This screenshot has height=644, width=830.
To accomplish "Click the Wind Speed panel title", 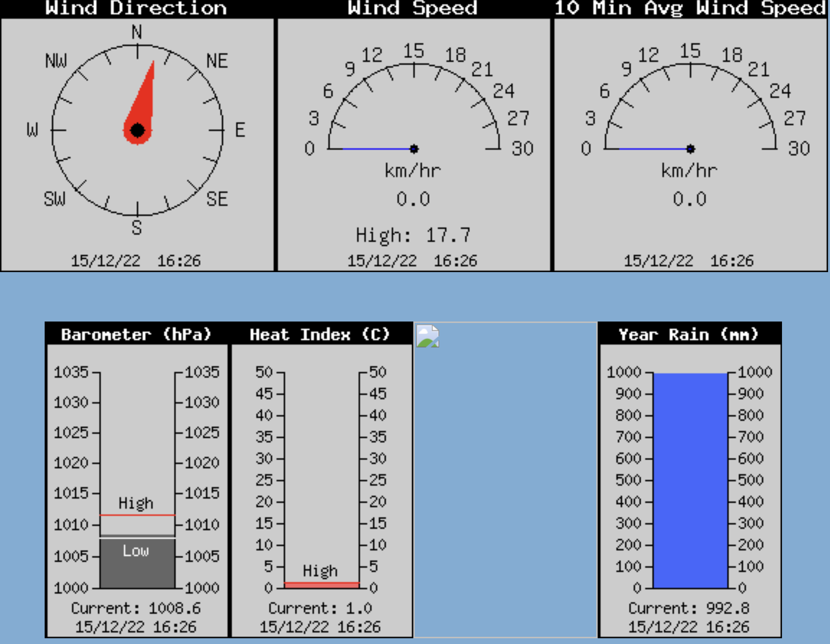I will click(x=413, y=8).
